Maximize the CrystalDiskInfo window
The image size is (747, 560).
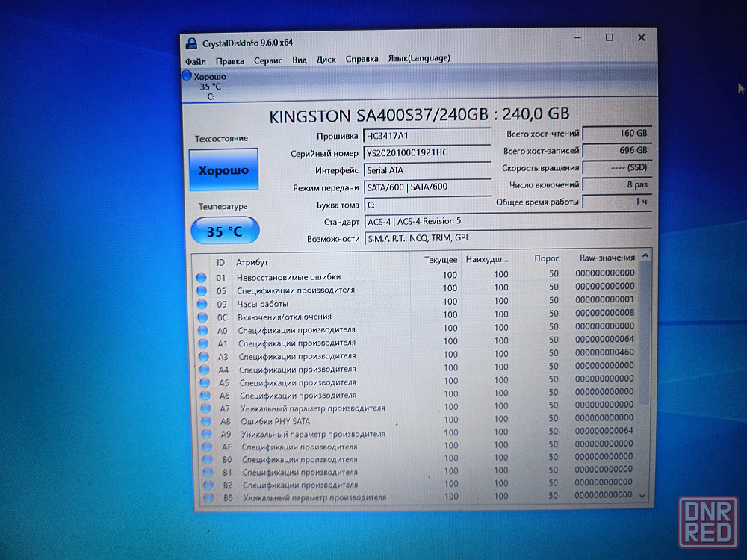[x=610, y=37]
